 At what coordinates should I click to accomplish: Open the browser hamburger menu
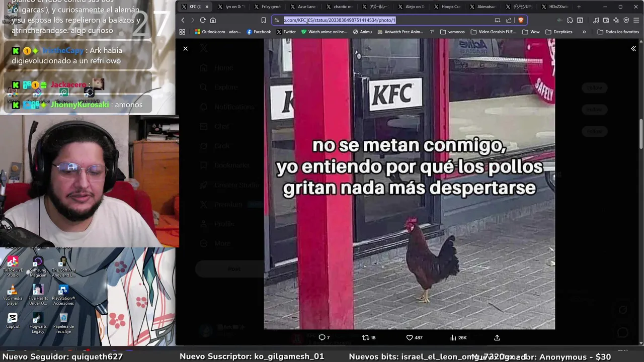[636, 20]
